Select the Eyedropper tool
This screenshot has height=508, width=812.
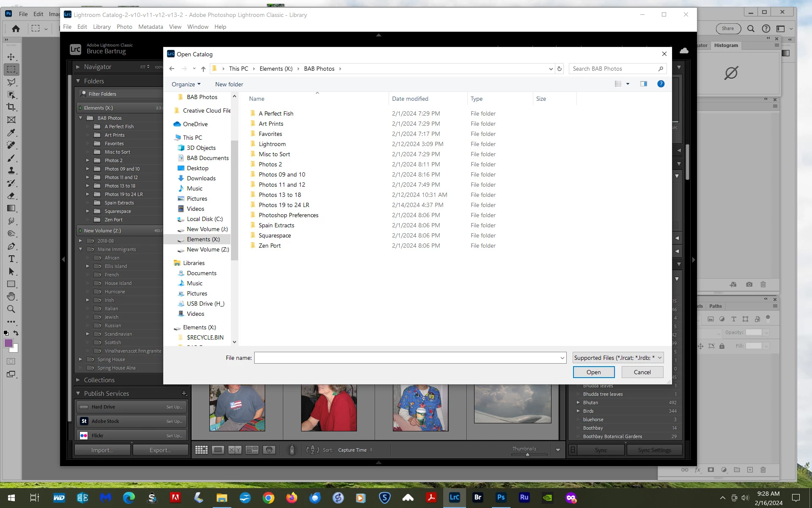tap(11, 133)
